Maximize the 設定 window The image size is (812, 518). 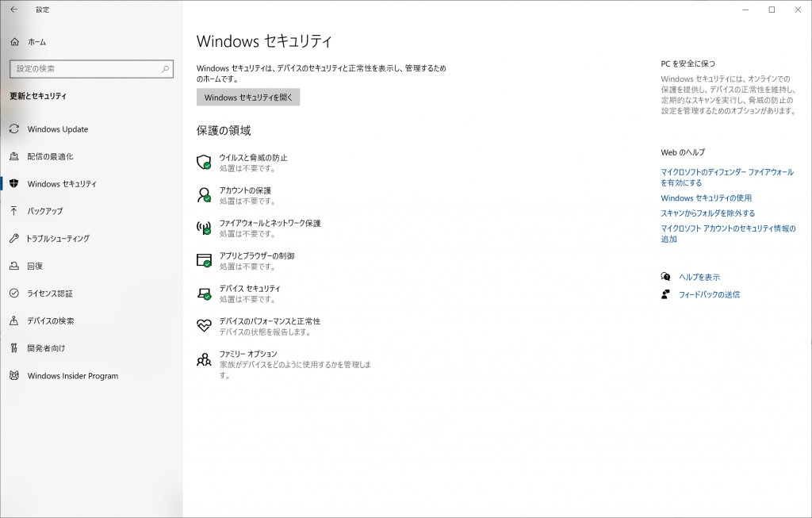[x=772, y=10]
